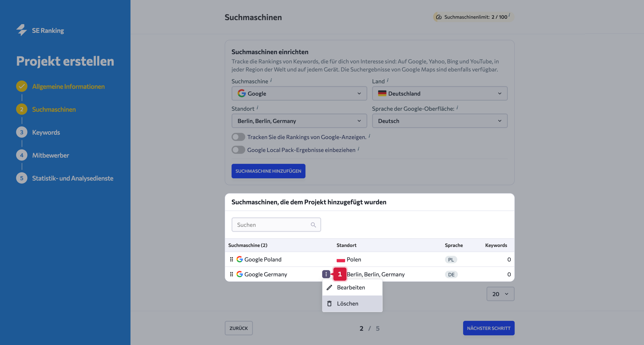The height and width of the screenshot is (345, 644).
Task: Go to Suchmaschinen step in sidebar
Action: click(x=54, y=109)
